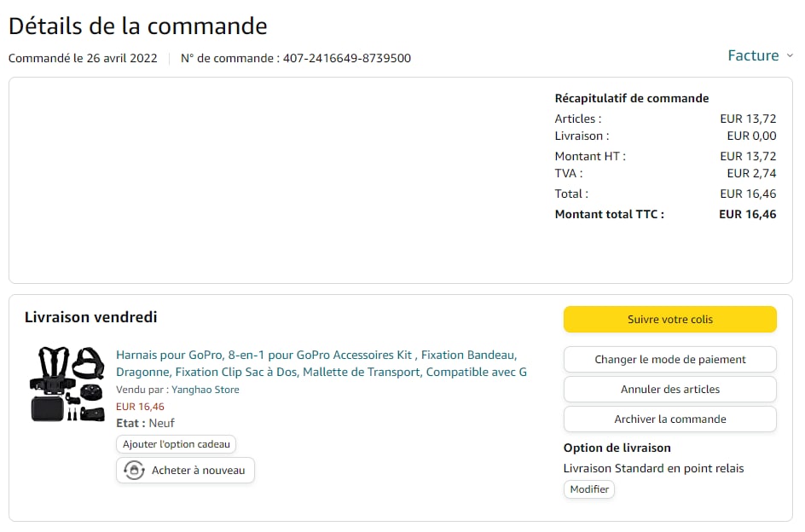Image resolution: width=805 pixels, height=532 pixels.
Task: Click the order number 407-2416649-8739500
Action: pyautogui.click(x=346, y=59)
